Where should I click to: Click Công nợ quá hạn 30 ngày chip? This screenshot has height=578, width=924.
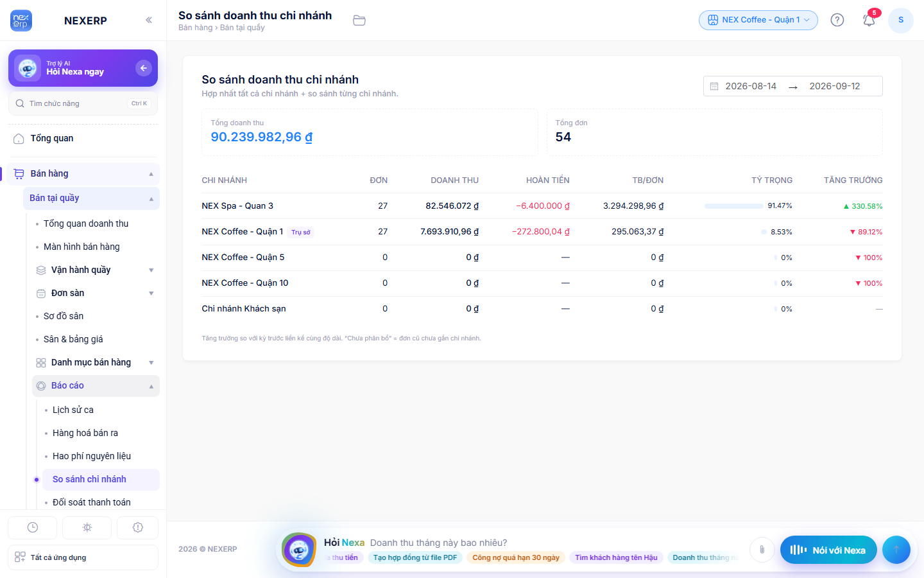(516, 557)
